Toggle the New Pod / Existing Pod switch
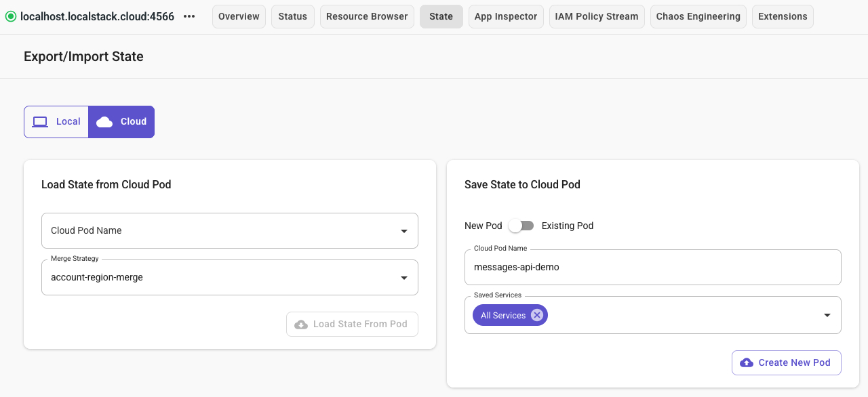The height and width of the screenshot is (397, 868). 521,226
